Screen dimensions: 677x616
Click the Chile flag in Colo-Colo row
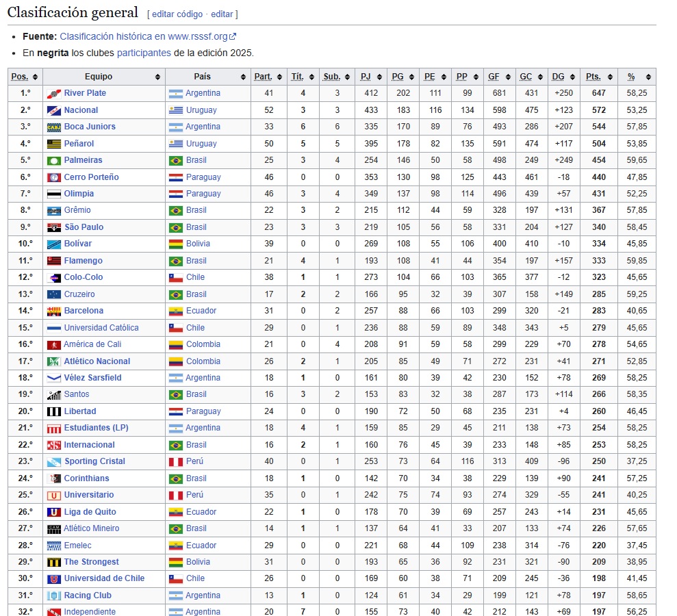(176, 278)
